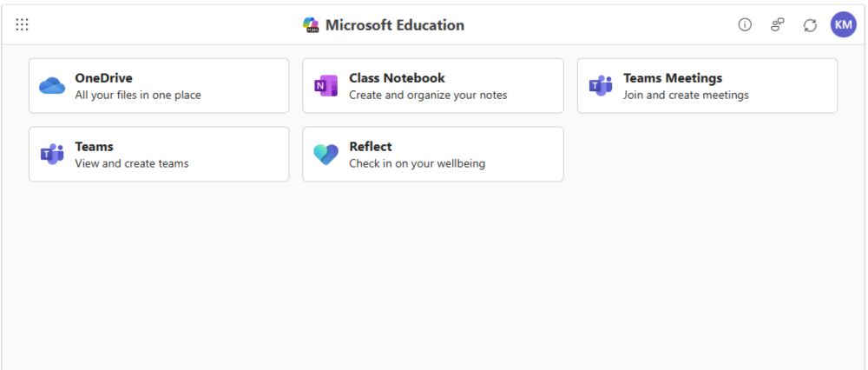The image size is (868, 370).
Task: Open the Reflect card title
Action: [x=371, y=147]
